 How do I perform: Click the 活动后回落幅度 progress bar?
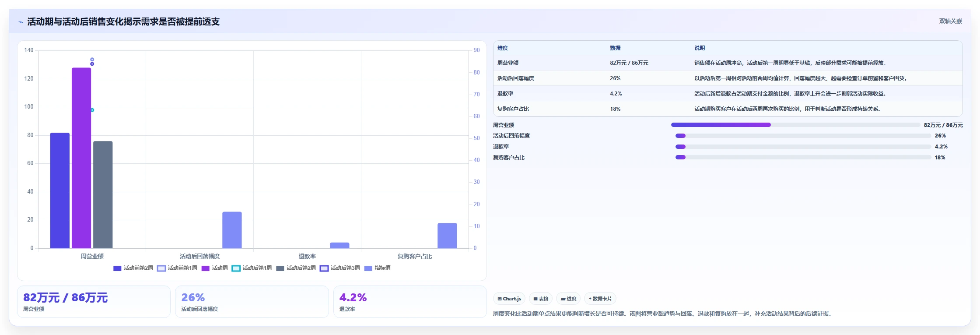(803, 136)
